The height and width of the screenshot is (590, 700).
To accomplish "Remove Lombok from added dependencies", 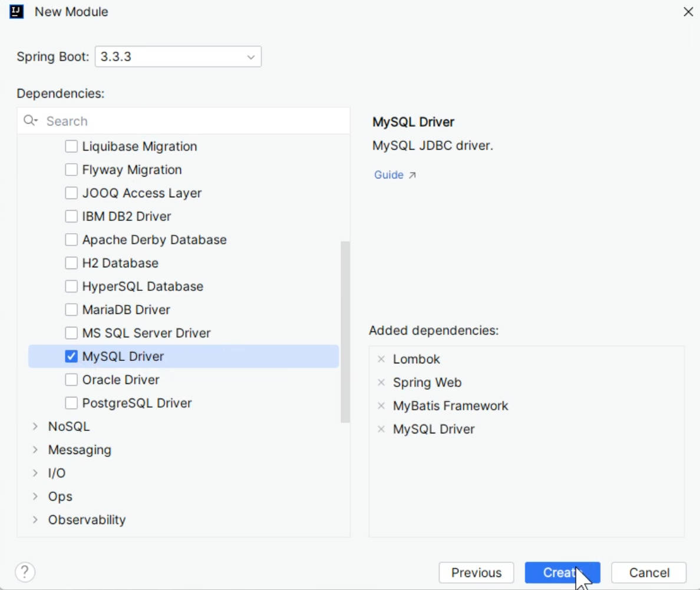I will tap(381, 359).
